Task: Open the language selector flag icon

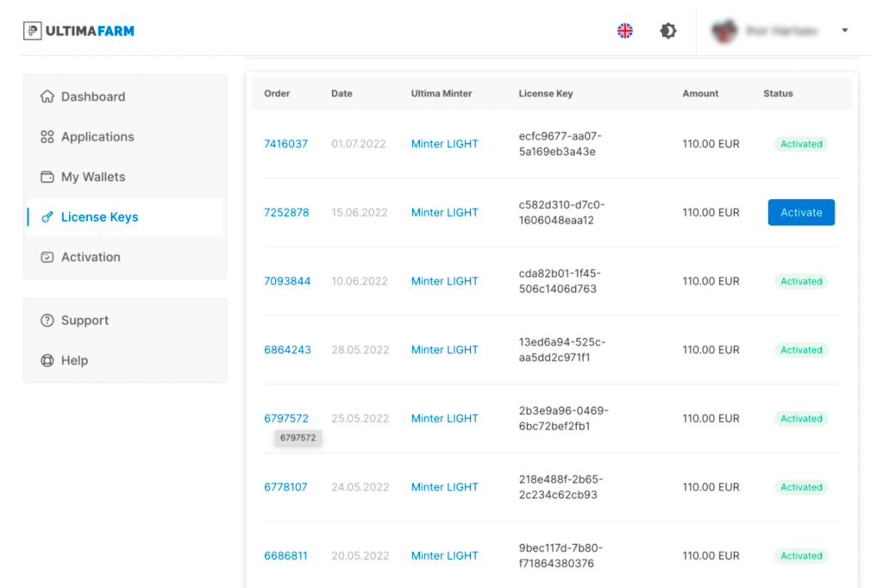Action: coord(624,30)
